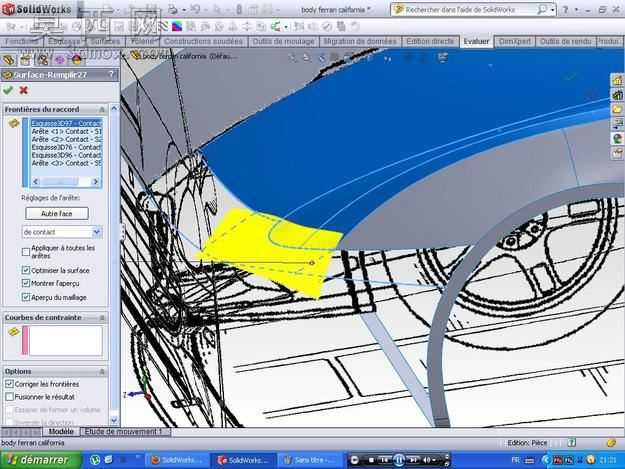Viewport: 625px width, 469px height.
Task: Open the print icon dropdown arrow
Action: click(x=183, y=10)
